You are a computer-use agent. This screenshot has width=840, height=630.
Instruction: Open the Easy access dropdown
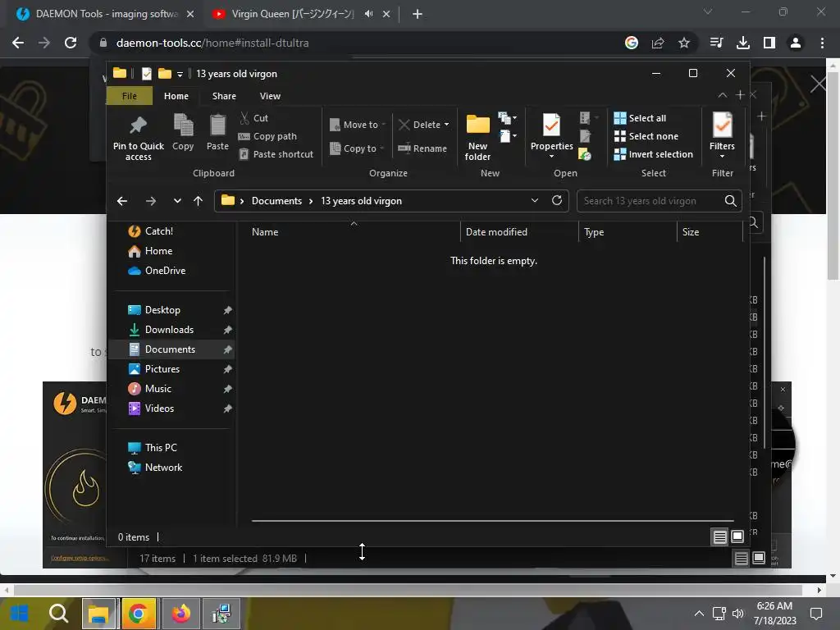507,136
